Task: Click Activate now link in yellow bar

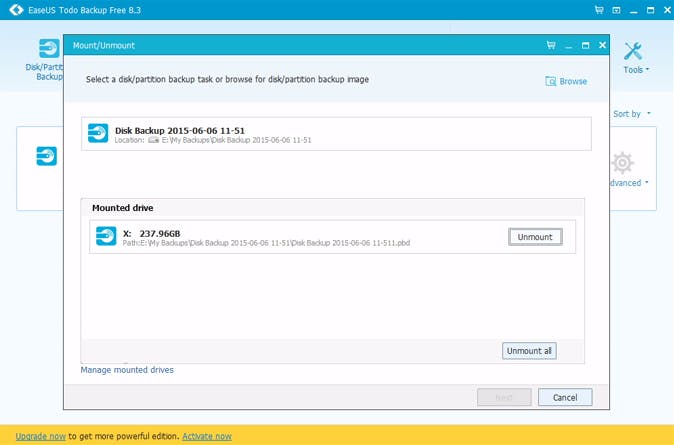Action: (x=207, y=436)
